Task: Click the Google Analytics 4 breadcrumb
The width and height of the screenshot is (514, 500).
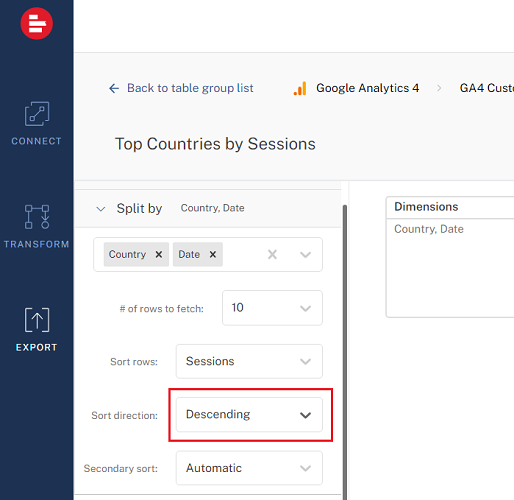Action: [x=367, y=88]
